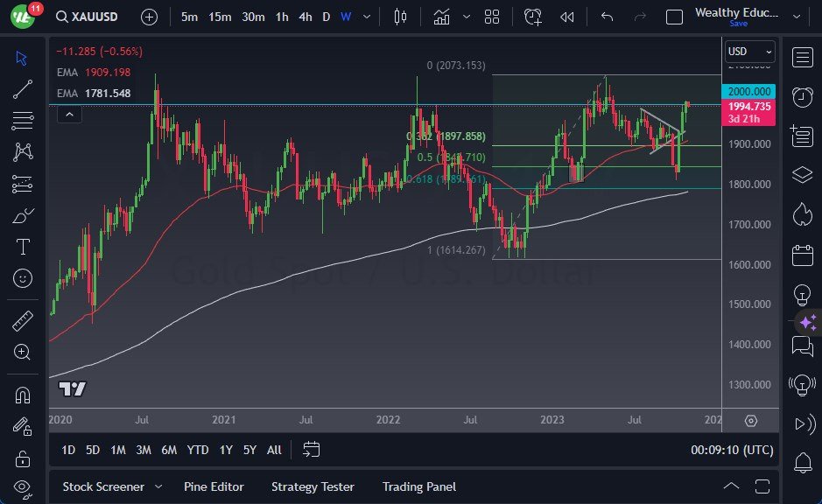The height and width of the screenshot is (504, 822).
Task: Open the Strategy Tester tab
Action: tap(313, 486)
